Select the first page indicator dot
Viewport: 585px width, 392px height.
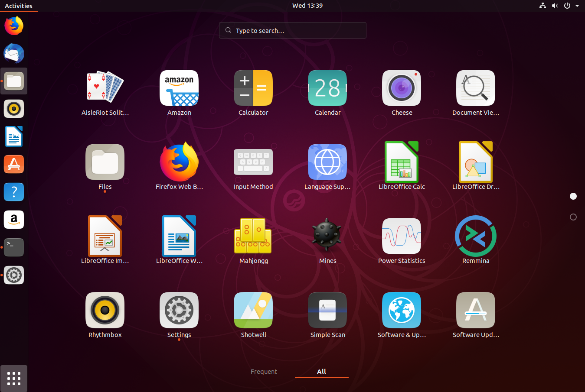pos(573,196)
